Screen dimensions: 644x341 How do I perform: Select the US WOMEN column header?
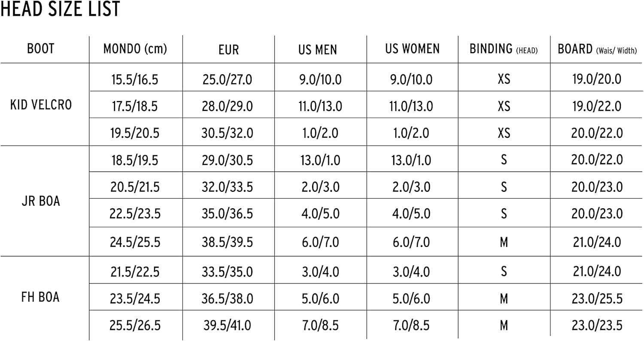(412, 49)
